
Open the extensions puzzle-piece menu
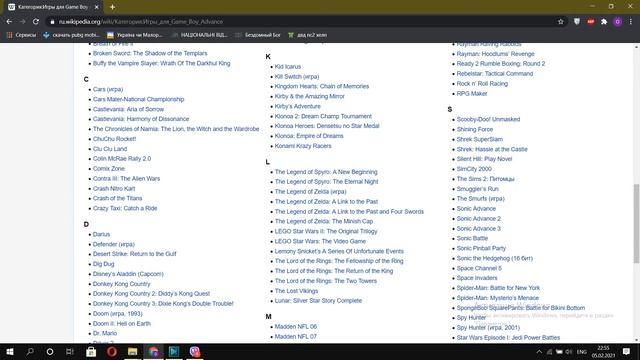point(604,22)
